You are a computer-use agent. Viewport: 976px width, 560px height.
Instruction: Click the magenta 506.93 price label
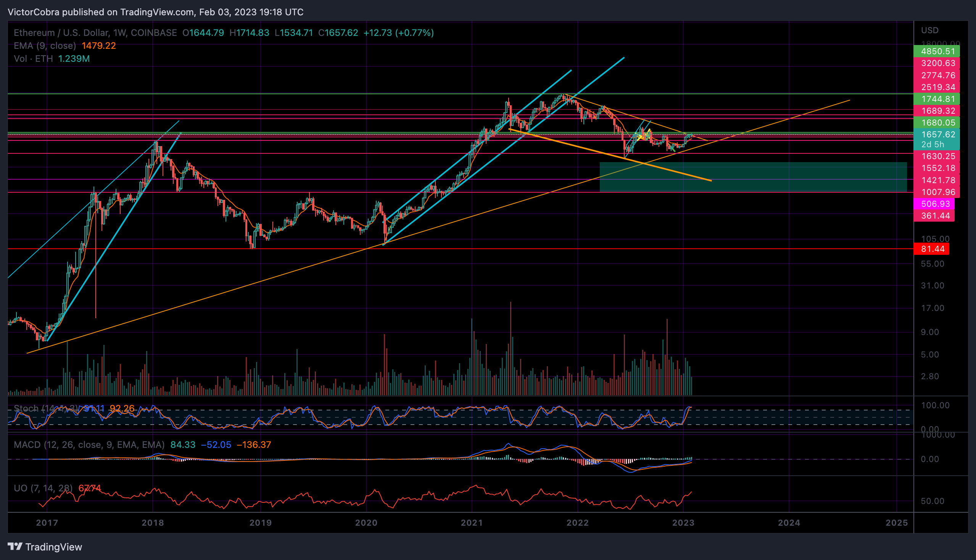coord(934,204)
